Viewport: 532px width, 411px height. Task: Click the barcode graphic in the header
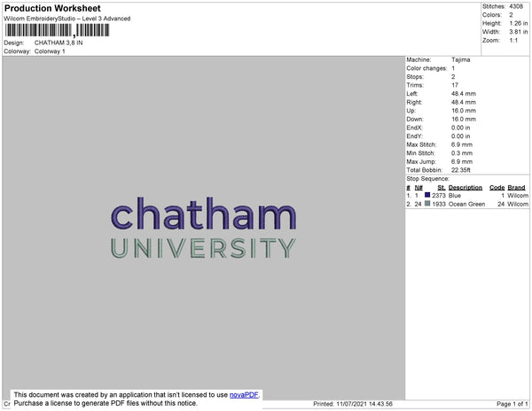coord(57,30)
